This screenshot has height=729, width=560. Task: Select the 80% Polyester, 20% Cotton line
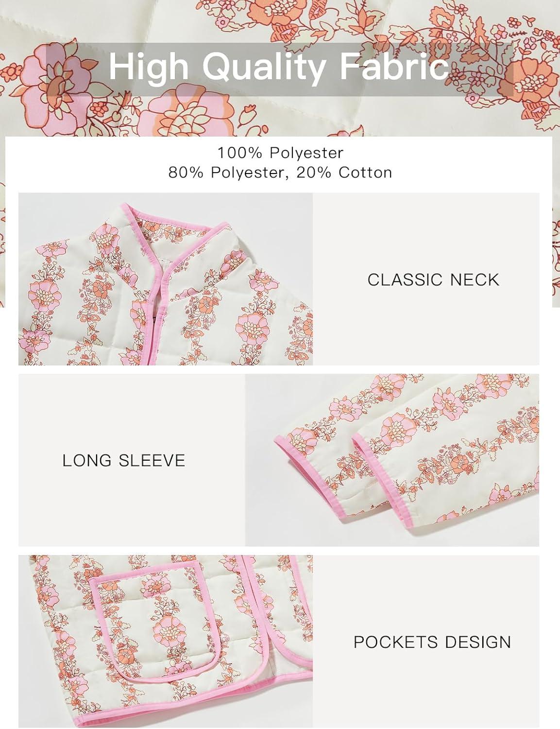pyautogui.click(x=280, y=172)
